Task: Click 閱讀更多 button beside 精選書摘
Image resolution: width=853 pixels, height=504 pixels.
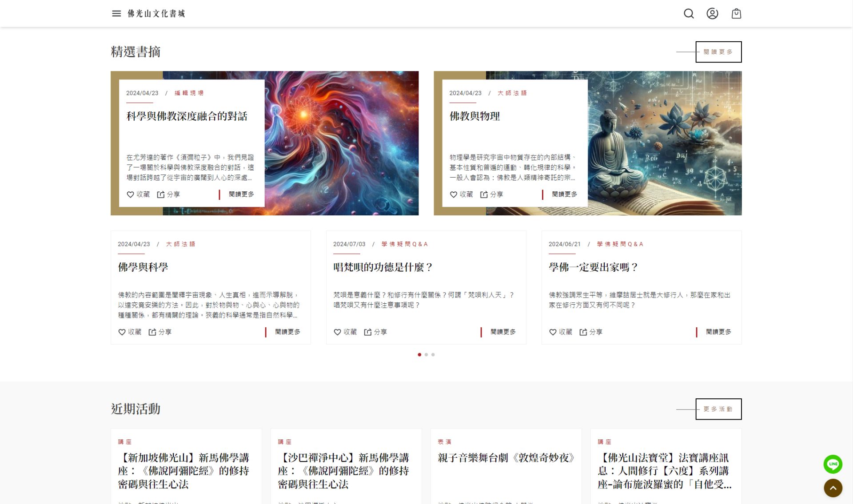Action: 718,52
